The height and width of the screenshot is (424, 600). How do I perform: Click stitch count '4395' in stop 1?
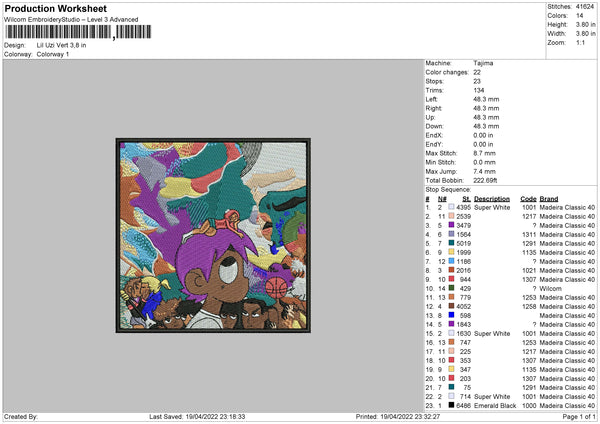coord(464,207)
